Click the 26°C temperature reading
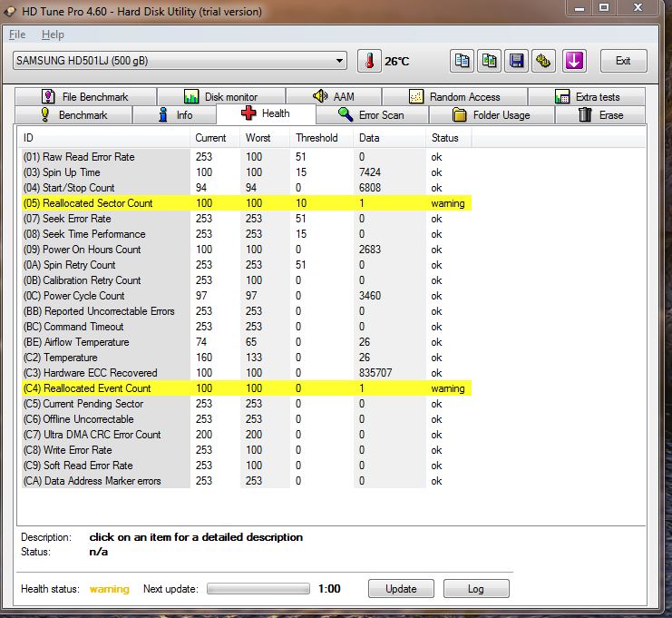The image size is (672, 618). click(x=397, y=62)
